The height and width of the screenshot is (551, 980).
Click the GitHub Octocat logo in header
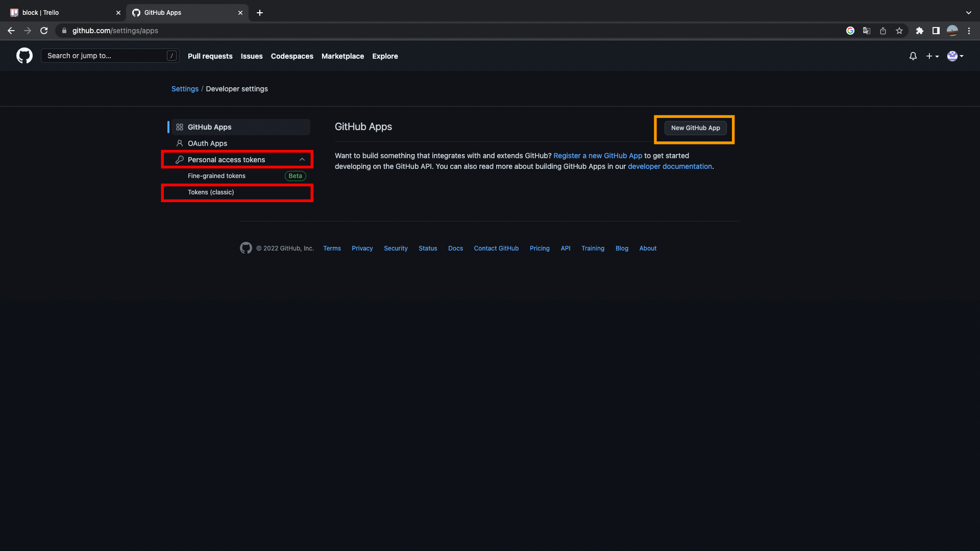click(24, 56)
